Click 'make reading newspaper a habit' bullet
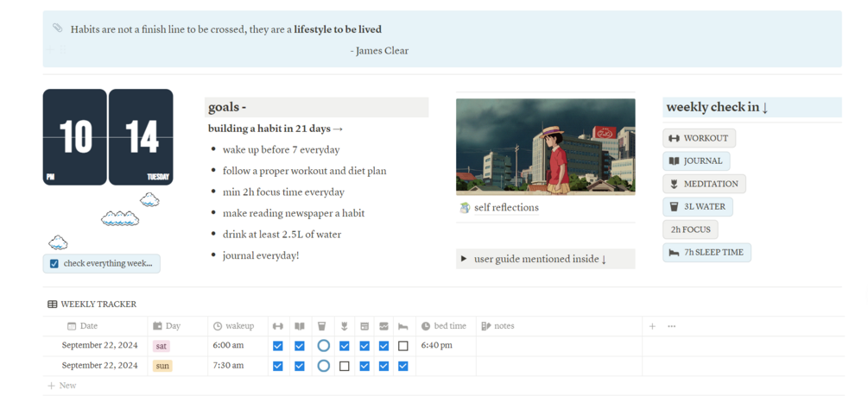This screenshot has height=396, width=868. click(x=294, y=213)
